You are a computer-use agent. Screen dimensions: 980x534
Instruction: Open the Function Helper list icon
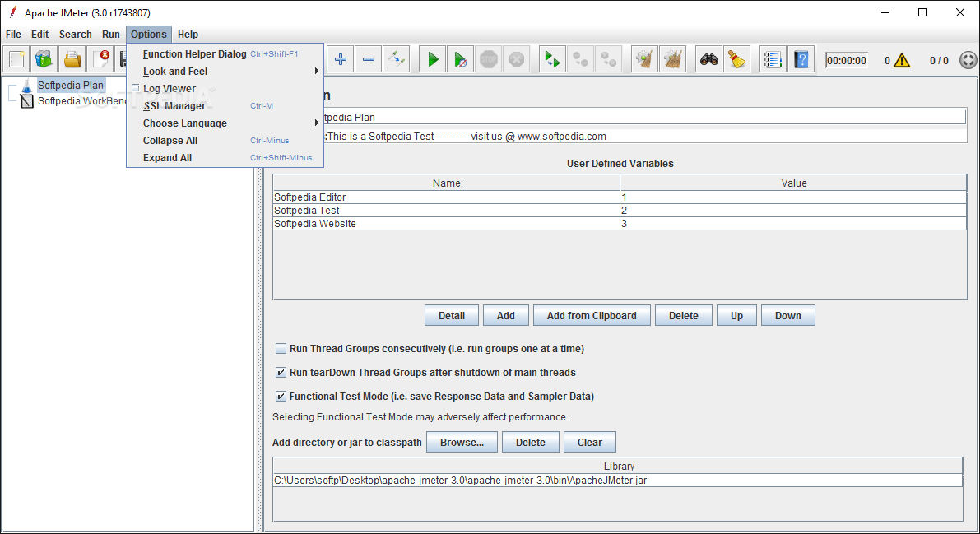point(773,59)
